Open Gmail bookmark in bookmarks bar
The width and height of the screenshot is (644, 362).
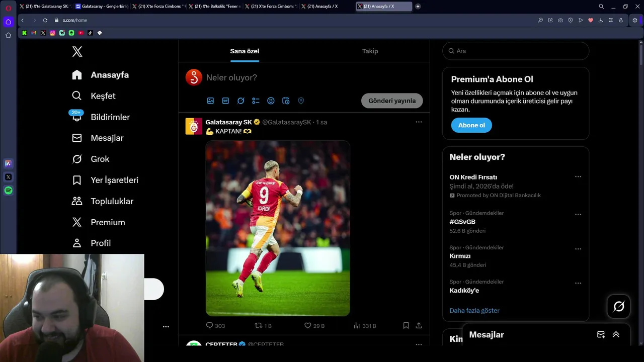point(34,33)
